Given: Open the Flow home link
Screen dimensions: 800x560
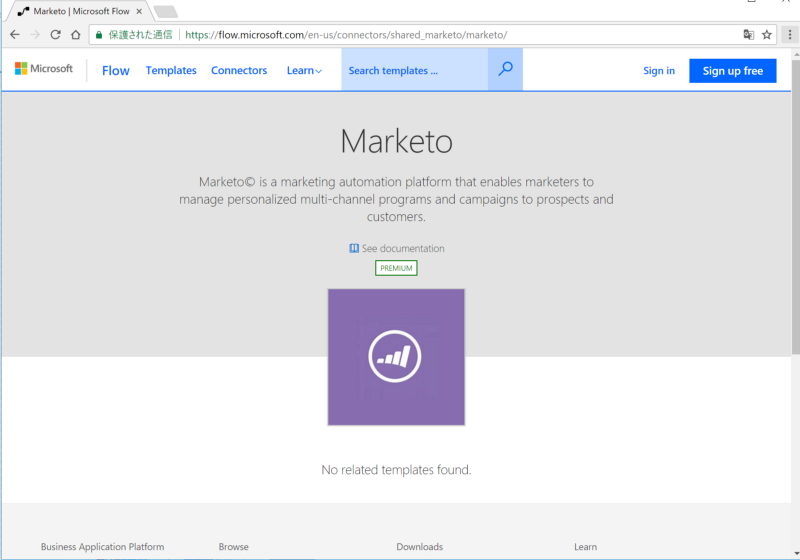Looking at the screenshot, I should tap(116, 70).
